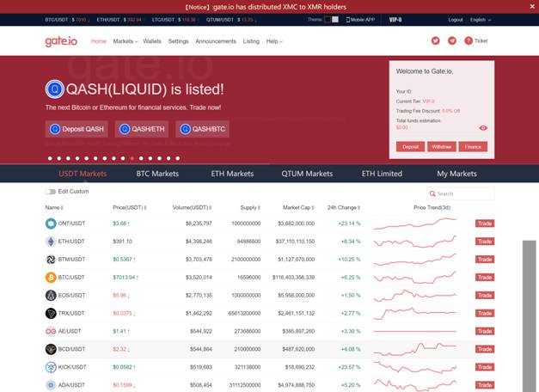Click the ADA/USDT Cardano icon
Image resolution: width=539 pixels, height=392 pixels.
pyautogui.click(x=51, y=385)
